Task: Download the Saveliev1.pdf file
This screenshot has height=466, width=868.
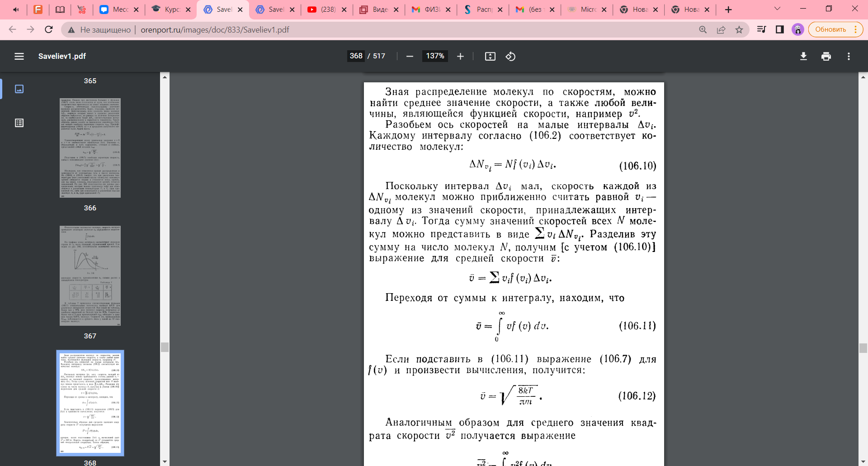Action: (x=803, y=56)
